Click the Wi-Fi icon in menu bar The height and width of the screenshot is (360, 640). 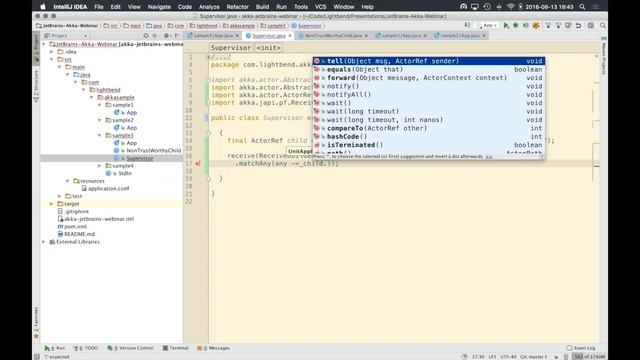pos(510,7)
